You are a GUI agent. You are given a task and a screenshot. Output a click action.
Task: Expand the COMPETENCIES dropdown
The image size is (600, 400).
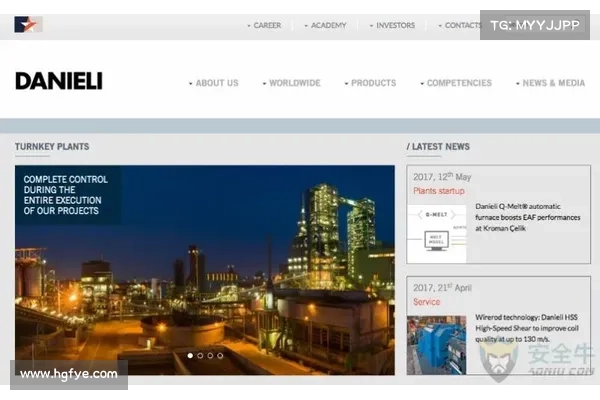tap(456, 83)
